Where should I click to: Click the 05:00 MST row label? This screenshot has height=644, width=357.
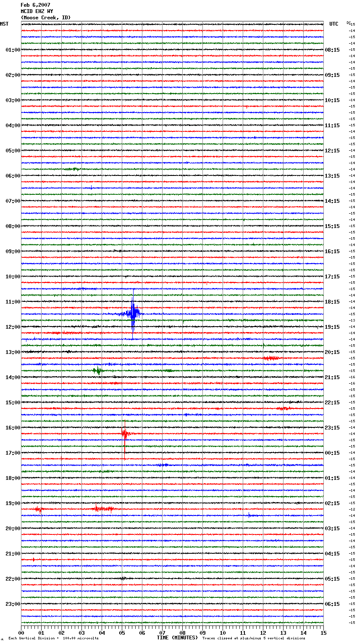pyautogui.click(x=13, y=151)
